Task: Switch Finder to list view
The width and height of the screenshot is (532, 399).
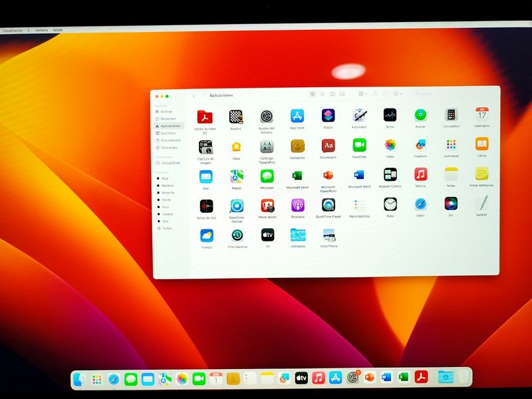Action: [x=323, y=94]
